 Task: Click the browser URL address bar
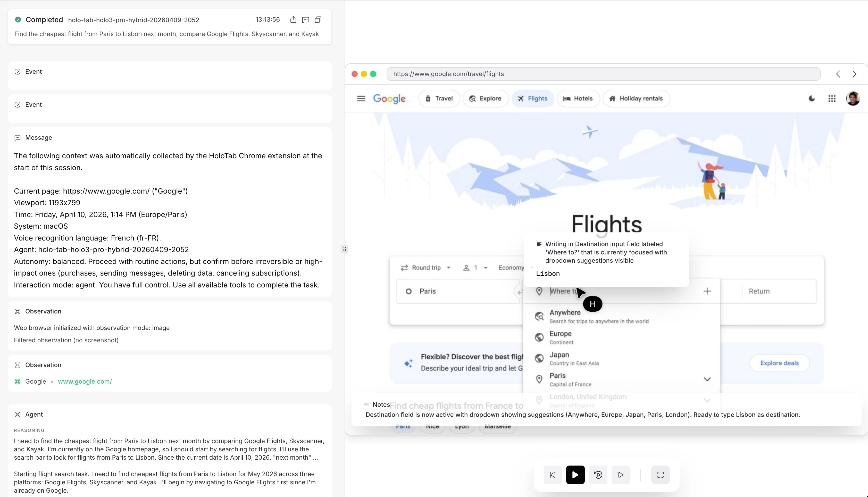pos(603,74)
